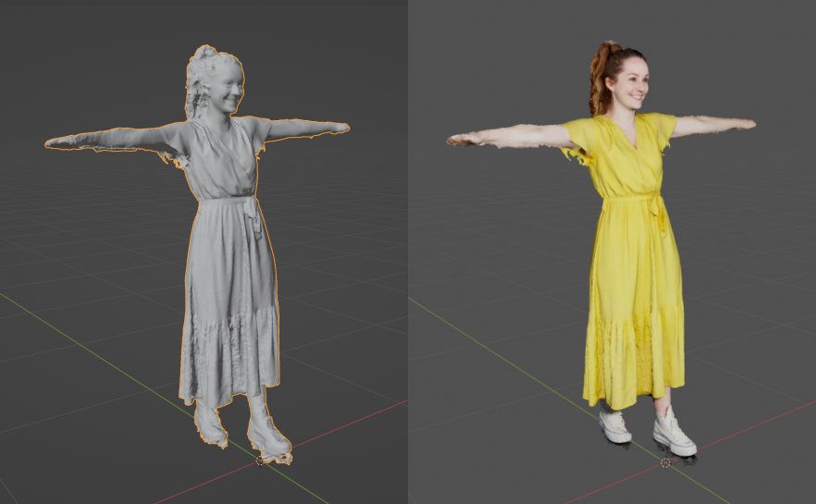The height and width of the screenshot is (504, 816).
Task: Click the 3D cursor near gray model's feet
Action: pos(260,461)
